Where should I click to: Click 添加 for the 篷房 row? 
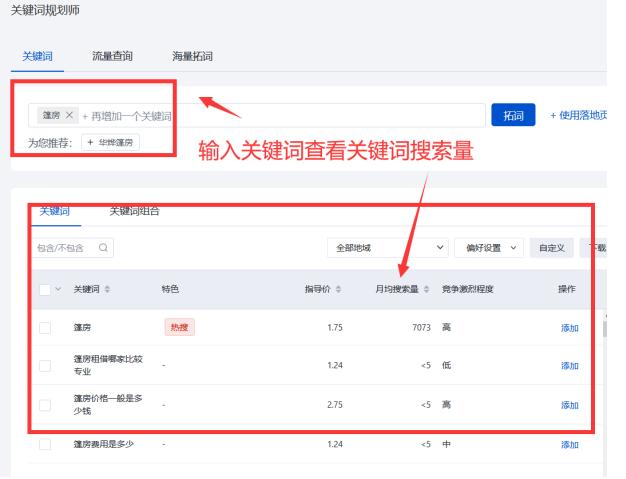[569, 328]
